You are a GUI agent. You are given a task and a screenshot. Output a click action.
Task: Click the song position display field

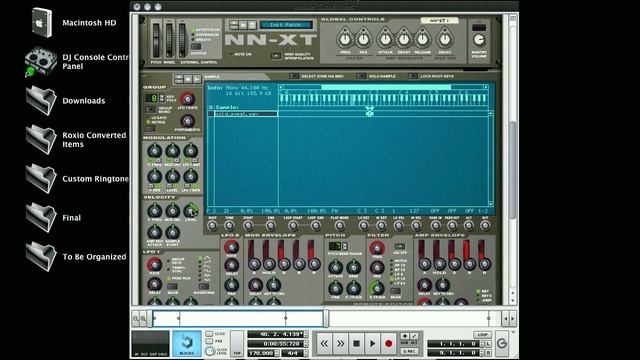[x=276, y=334]
